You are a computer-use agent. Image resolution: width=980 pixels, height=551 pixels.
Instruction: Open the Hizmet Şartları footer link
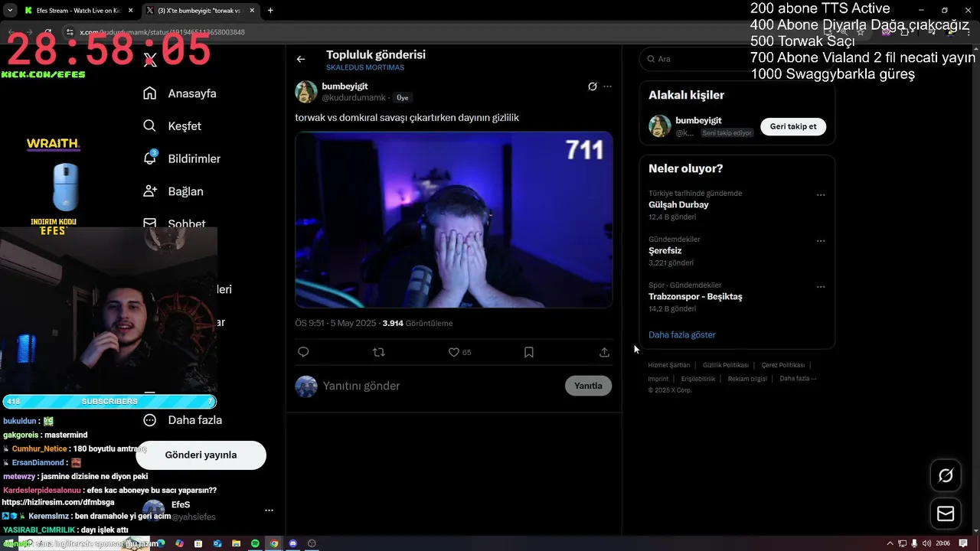pos(668,365)
